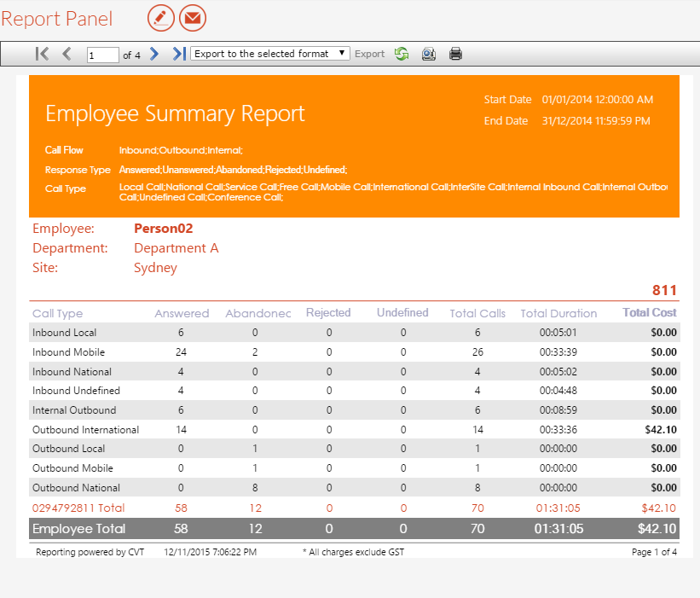Open print preview from the toolbar
700x598 pixels.
coord(428,54)
